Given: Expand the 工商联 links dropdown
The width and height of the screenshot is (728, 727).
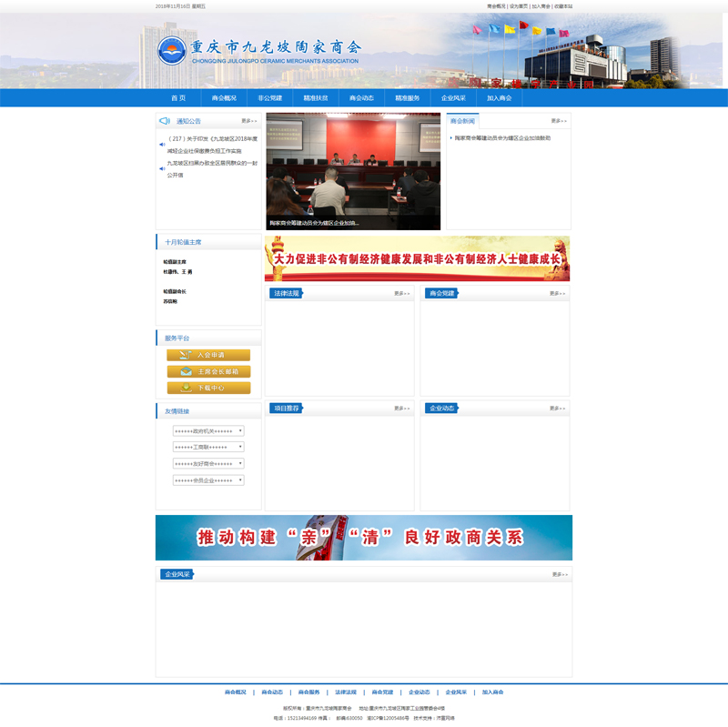Looking at the screenshot, I should (208, 448).
